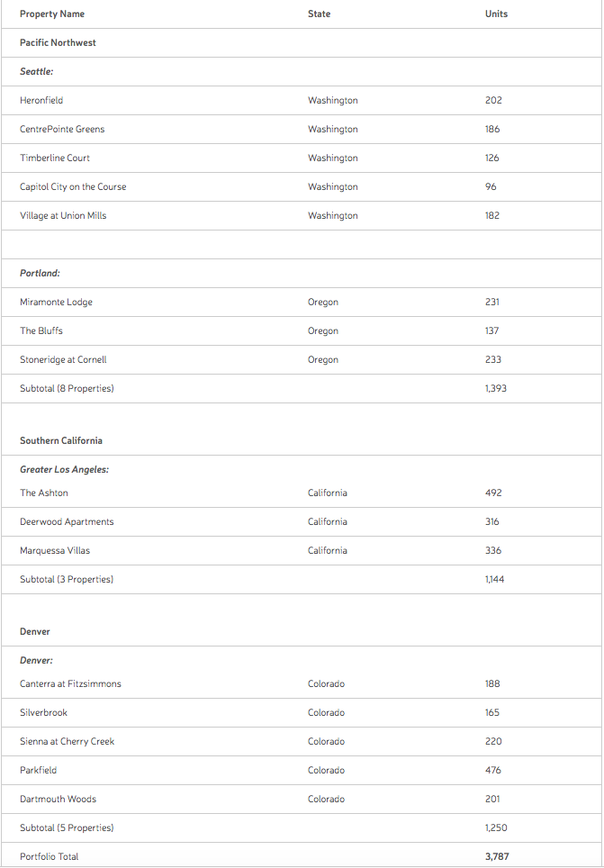Select Timberline Court property cell
The image size is (604, 868).
point(55,158)
